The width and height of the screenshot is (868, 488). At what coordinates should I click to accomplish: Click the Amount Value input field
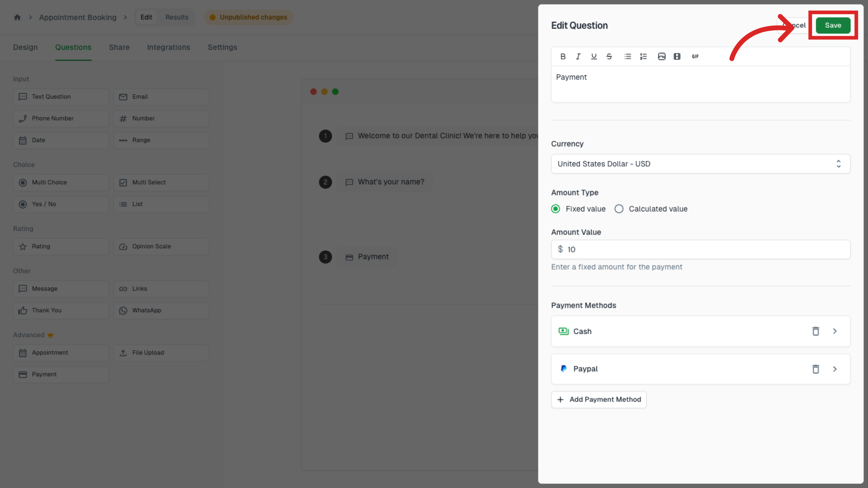pyautogui.click(x=701, y=249)
